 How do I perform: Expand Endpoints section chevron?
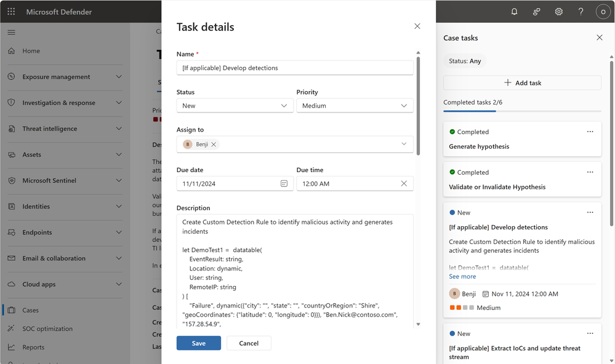[119, 232]
